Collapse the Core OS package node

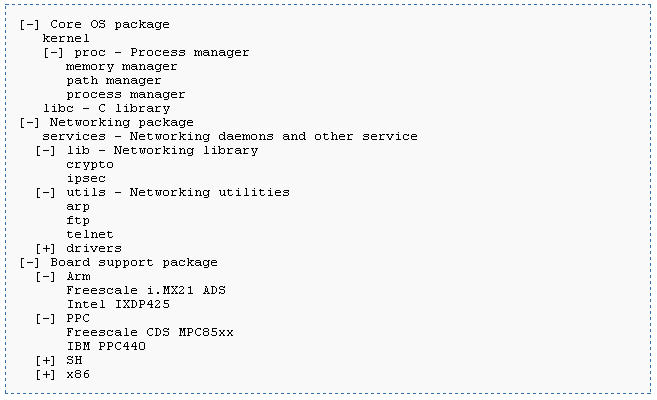(x=29, y=25)
